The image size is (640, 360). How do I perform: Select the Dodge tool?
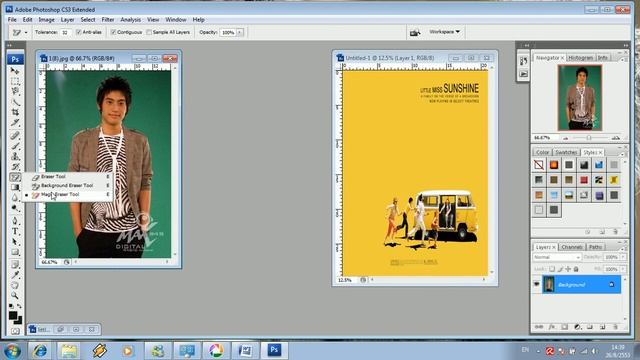(x=15, y=208)
